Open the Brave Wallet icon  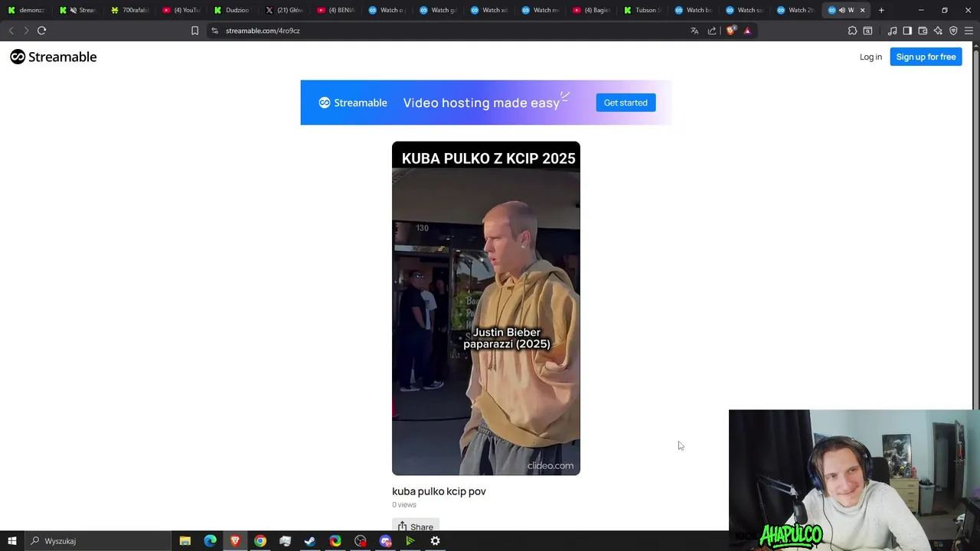click(x=923, y=31)
